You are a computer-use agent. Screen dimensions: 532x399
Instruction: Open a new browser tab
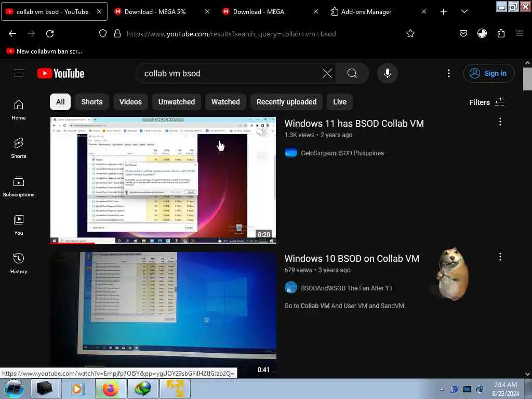click(443, 11)
